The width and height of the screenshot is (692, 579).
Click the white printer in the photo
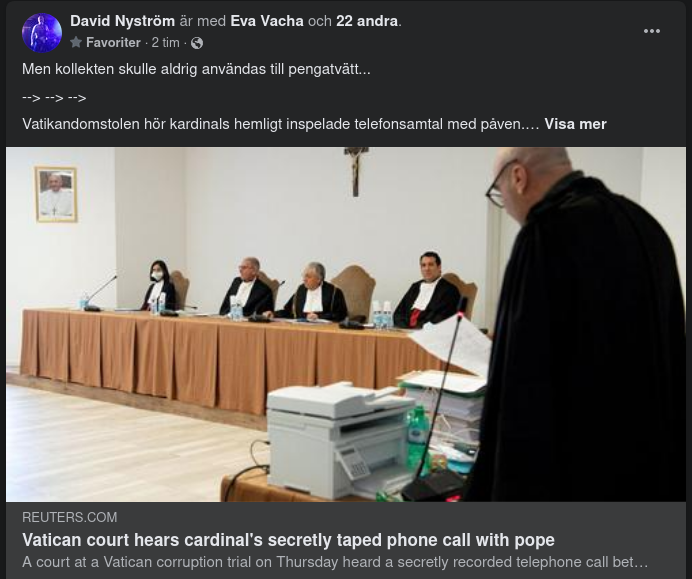pyautogui.click(x=341, y=440)
